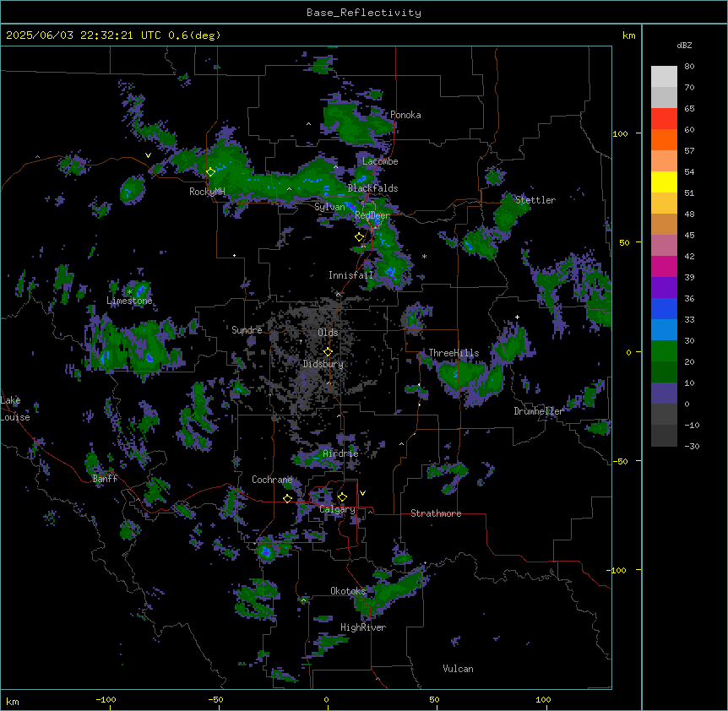728x711 pixels.
Task: Click the Innisfail city label
Action: (350, 275)
